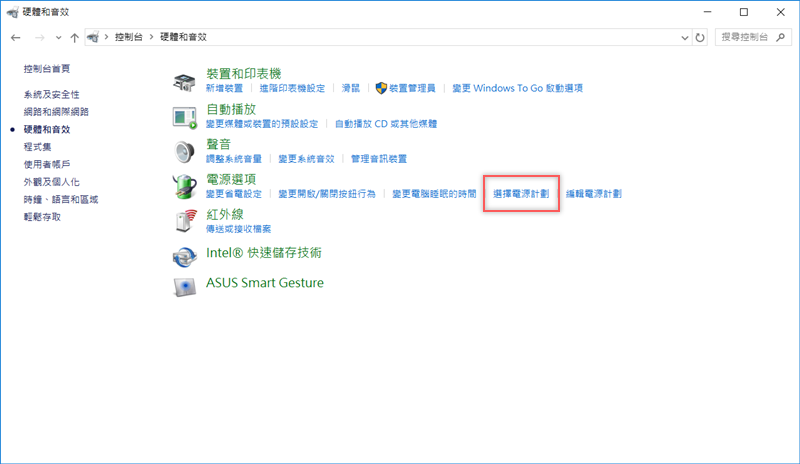The width and height of the screenshot is (800, 464).
Task: Open 程式集 in sidebar
Action: click(37, 147)
